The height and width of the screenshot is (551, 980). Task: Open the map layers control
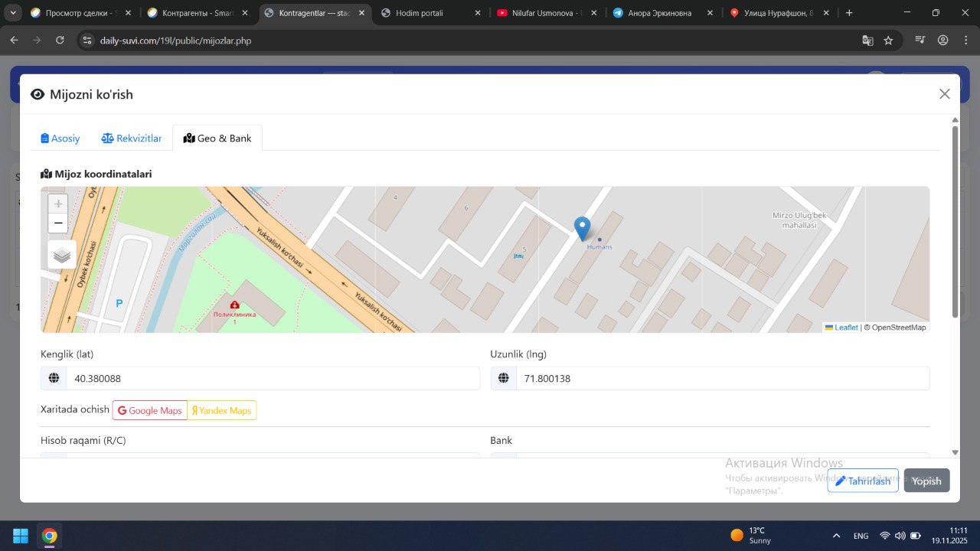point(62,255)
